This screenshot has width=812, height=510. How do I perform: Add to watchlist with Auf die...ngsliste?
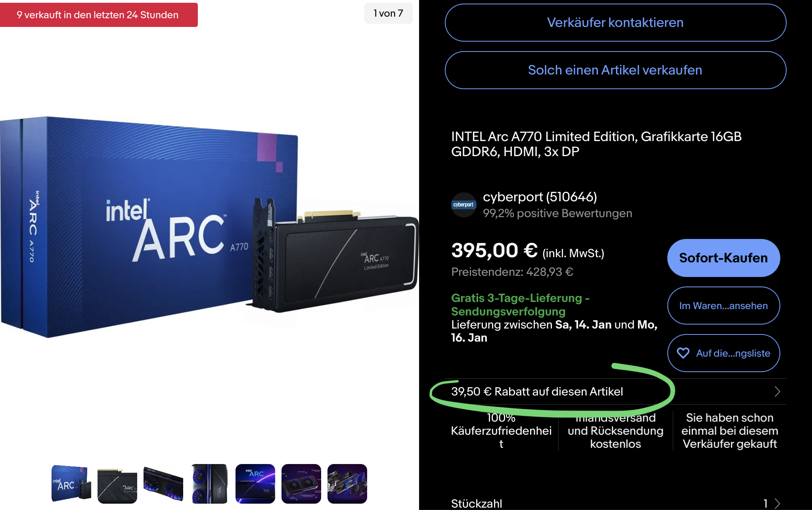click(x=724, y=353)
